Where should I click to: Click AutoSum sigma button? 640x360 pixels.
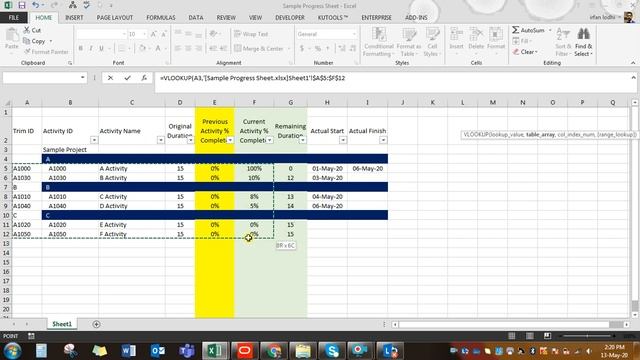529,30
